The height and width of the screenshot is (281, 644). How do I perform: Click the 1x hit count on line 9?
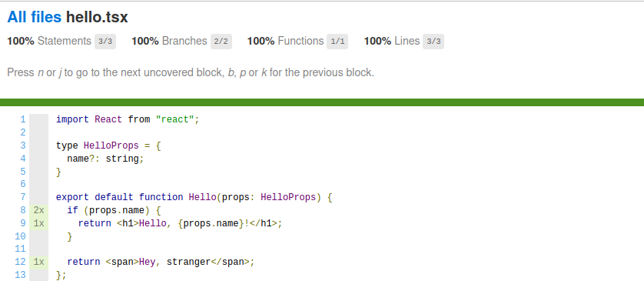[39, 223]
